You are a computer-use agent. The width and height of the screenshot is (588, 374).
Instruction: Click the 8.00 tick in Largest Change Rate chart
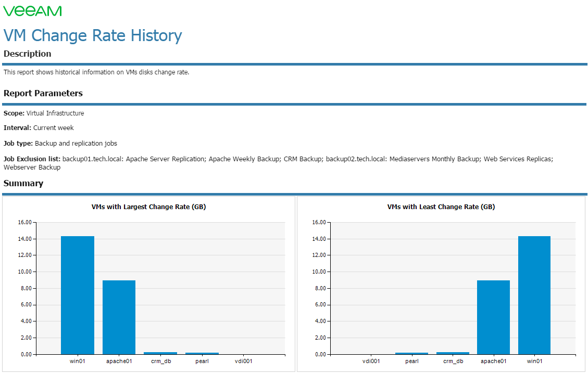pyautogui.click(x=26, y=288)
